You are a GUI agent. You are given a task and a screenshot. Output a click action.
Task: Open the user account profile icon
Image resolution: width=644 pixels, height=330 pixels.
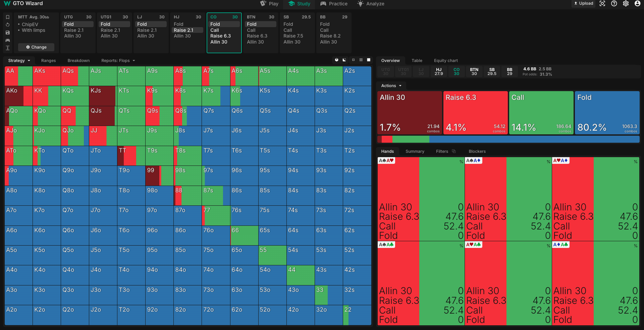[638, 4]
